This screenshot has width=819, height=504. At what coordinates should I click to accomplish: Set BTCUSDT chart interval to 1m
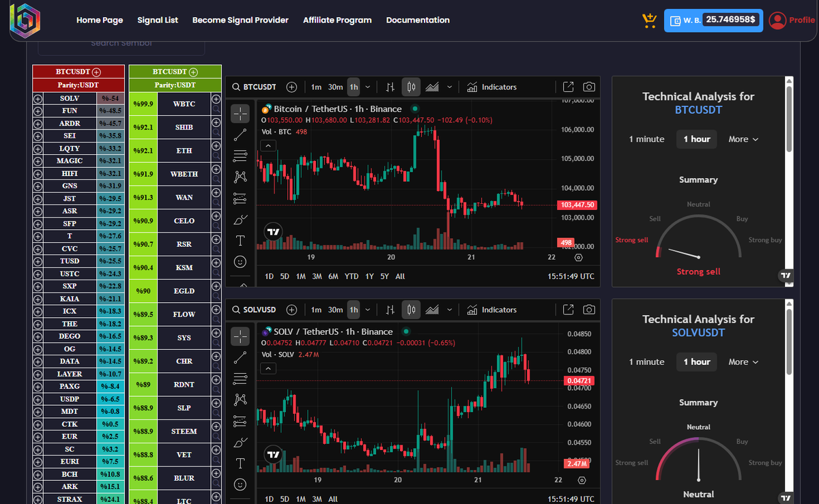(x=316, y=87)
